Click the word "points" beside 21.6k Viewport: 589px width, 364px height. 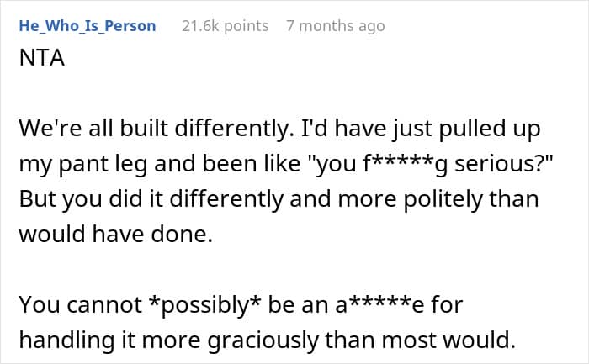246,25
